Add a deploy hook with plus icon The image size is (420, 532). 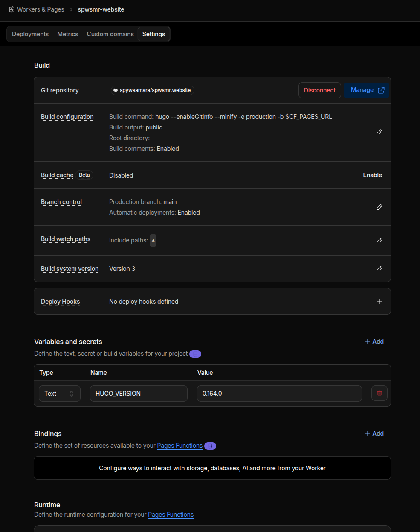[x=379, y=302]
